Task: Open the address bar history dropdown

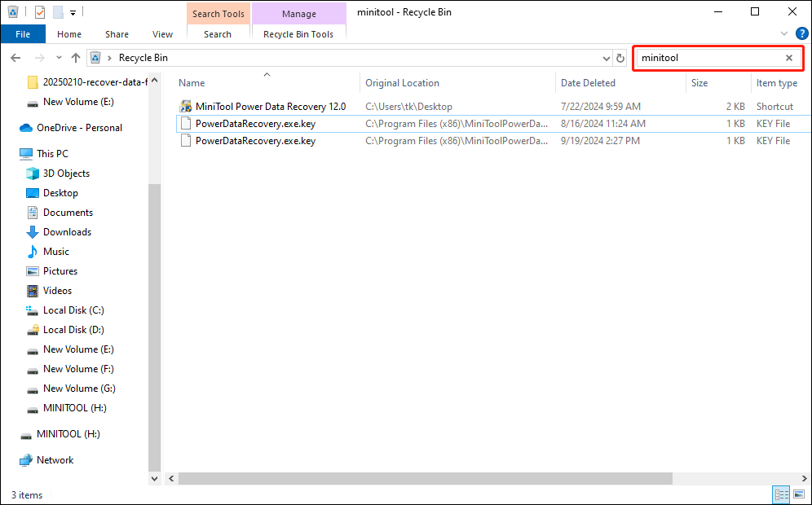Action: [x=605, y=58]
